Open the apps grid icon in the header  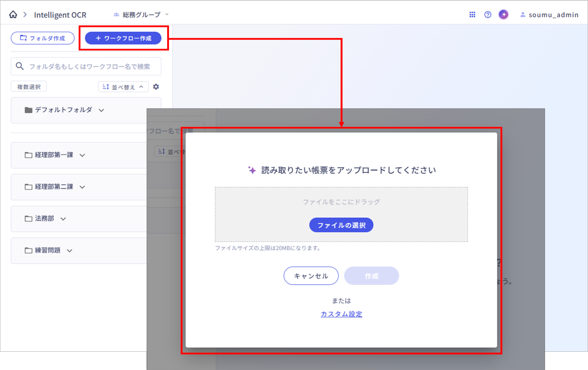[x=472, y=14]
